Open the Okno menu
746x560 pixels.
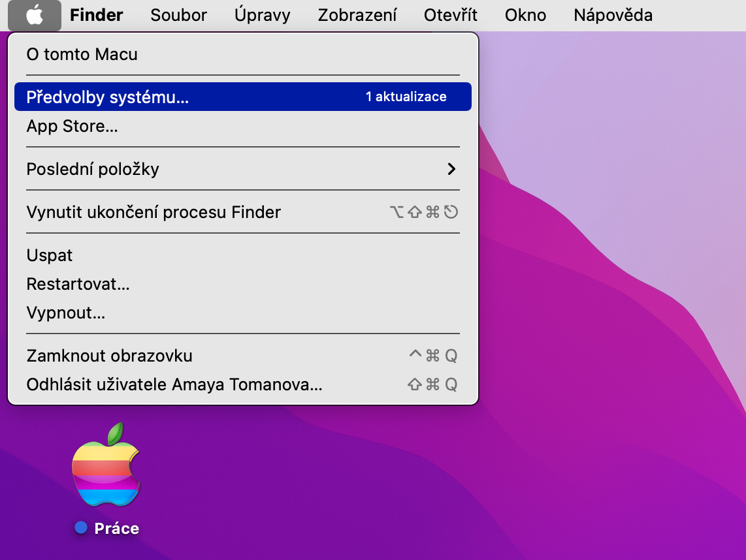tap(525, 15)
